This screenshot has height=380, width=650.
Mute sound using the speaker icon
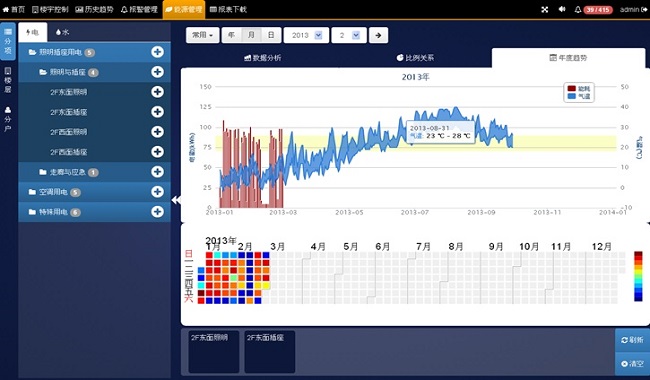pos(562,9)
